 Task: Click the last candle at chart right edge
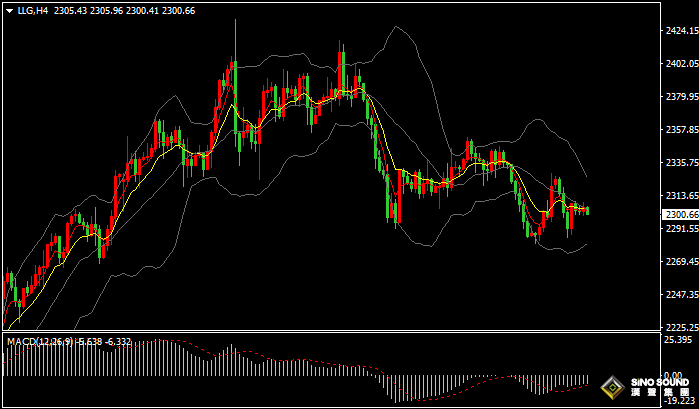(587, 209)
